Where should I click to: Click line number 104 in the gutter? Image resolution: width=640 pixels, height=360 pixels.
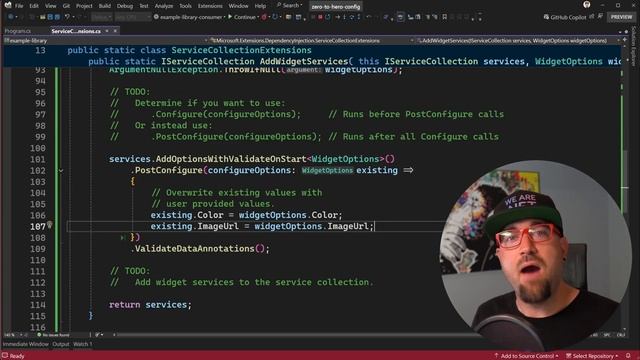(x=38, y=193)
